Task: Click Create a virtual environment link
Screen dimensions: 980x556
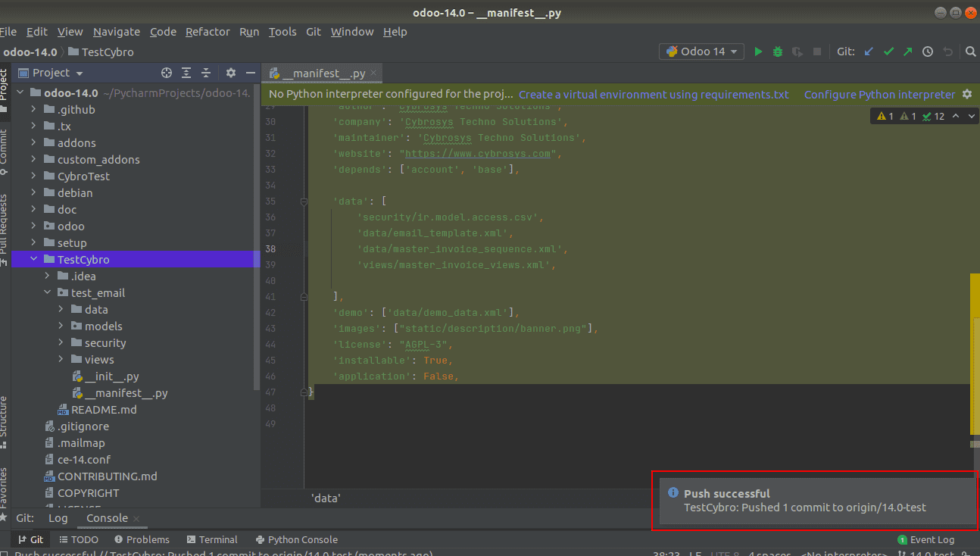Action: click(653, 95)
